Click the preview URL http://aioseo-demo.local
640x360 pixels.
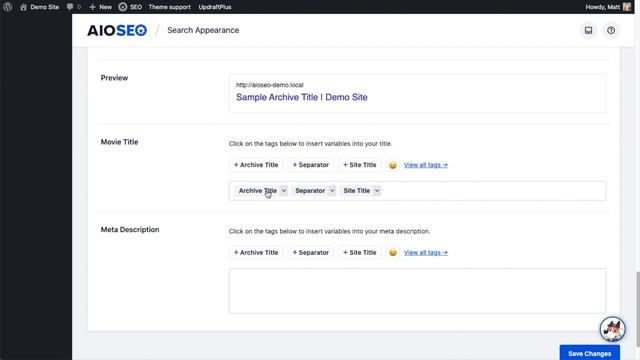click(x=269, y=85)
